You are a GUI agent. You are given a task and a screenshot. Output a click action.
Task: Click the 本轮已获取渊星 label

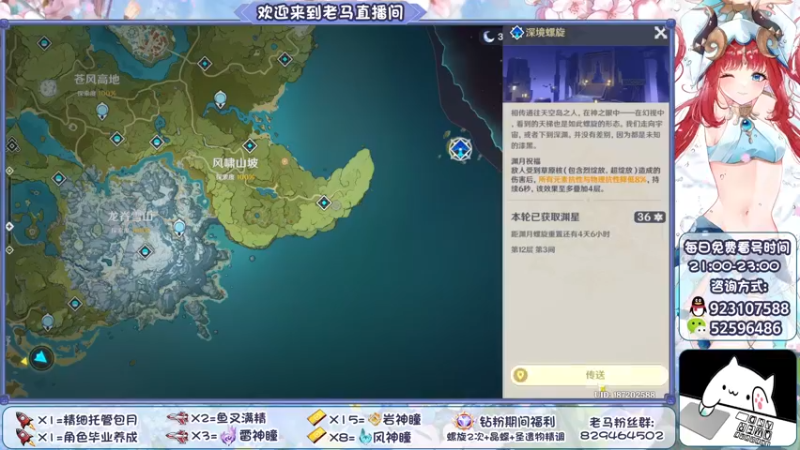545,217
